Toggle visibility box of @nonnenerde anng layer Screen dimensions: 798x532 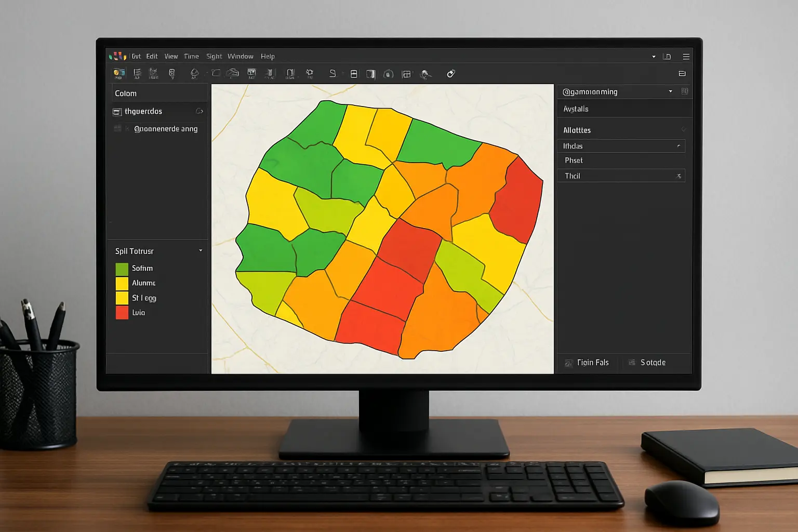[117, 128]
